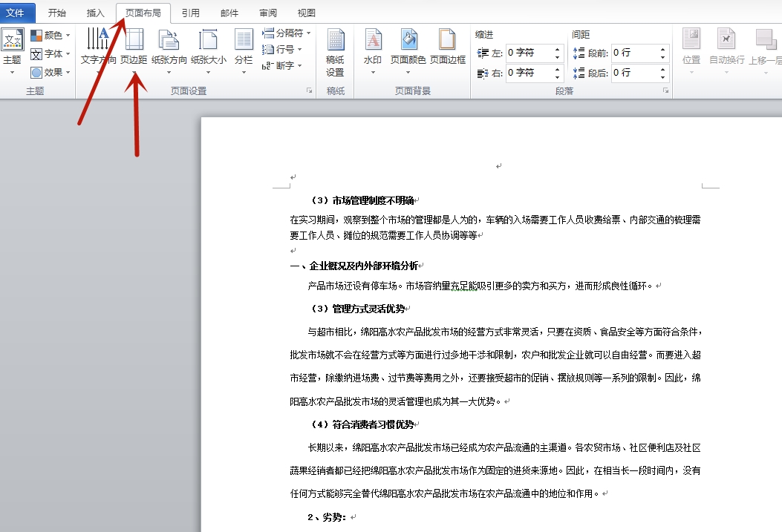Click the 分栏 columns icon
782x532 pixels.
coord(244,39)
